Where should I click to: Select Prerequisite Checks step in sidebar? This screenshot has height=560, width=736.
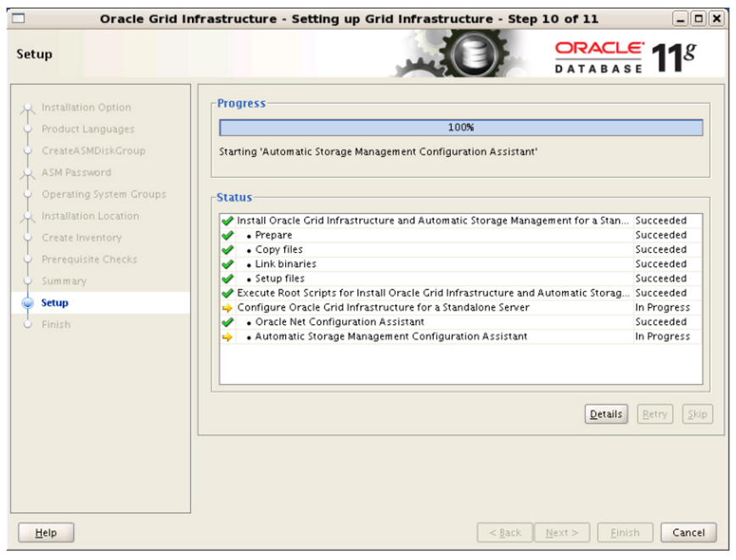pos(89,260)
